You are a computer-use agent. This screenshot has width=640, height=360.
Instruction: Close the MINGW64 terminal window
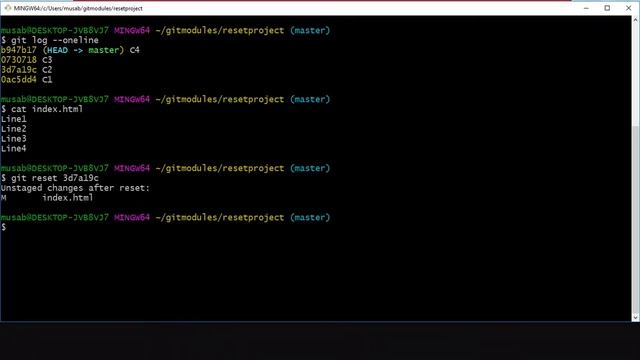pyautogui.click(x=629, y=8)
